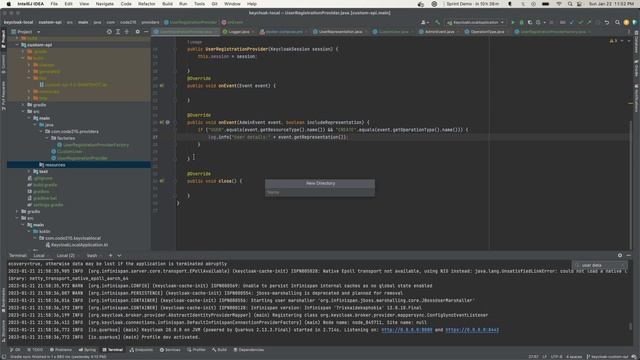Click providers breadcrumb in navigation bar
The height and width of the screenshot is (360, 640).
pos(150,22)
